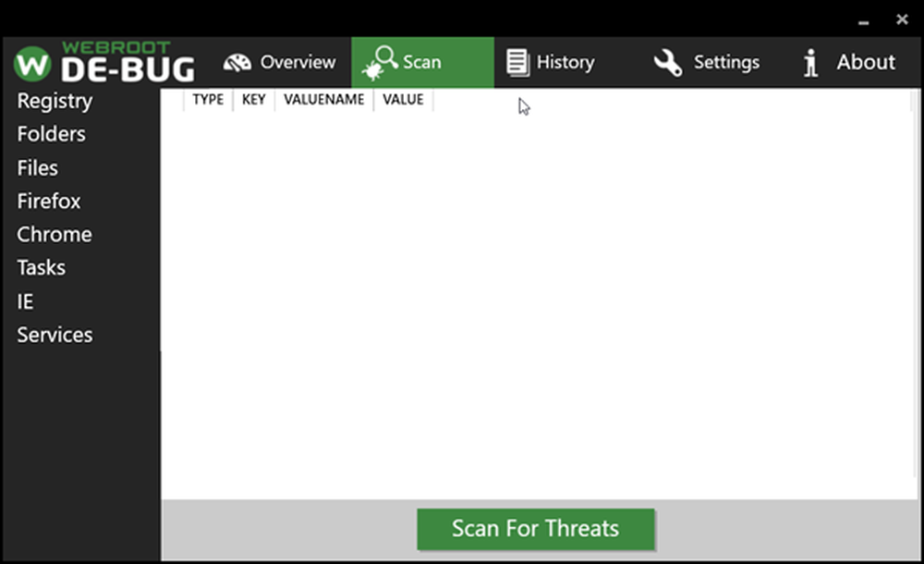Show Firefox scan results
The image size is (924, 564).
(x=49, y=202)
